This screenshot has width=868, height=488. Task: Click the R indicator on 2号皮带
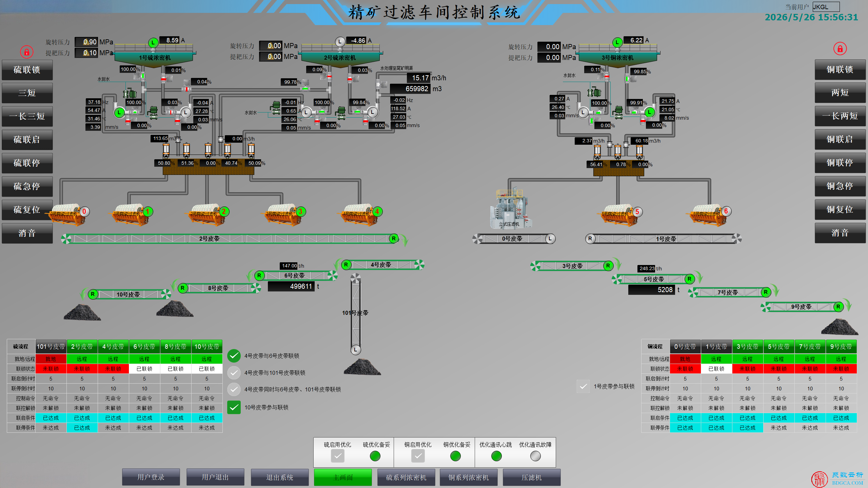click(x=394, y=239)
